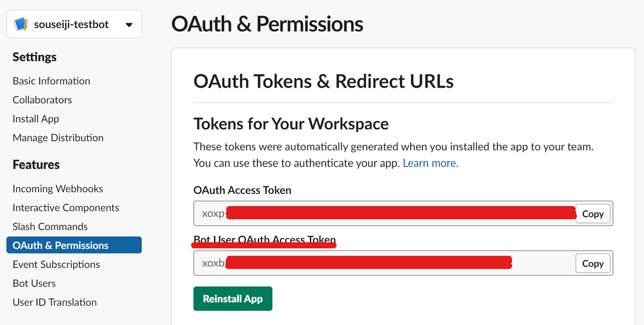
Task: Click inside the xoxp OAuth token field
Action: coord(384,213)
